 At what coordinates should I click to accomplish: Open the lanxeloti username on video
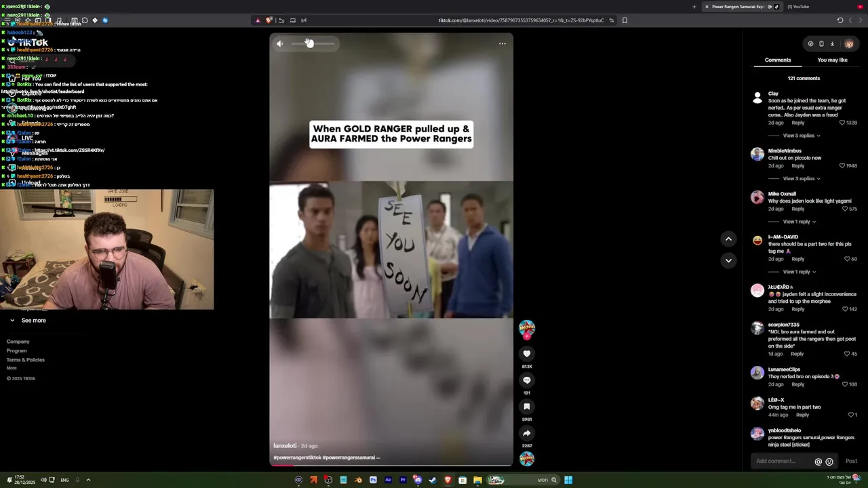point(285,446)
